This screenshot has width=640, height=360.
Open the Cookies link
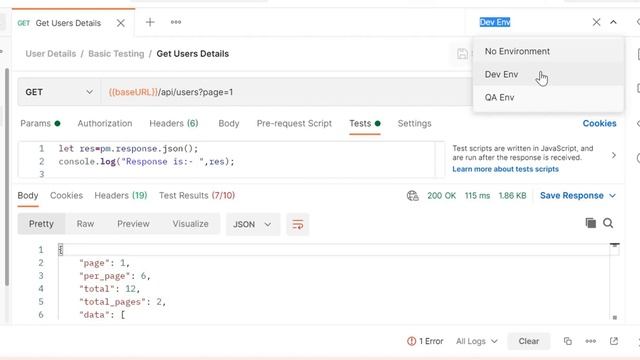[x=599, y=123]
